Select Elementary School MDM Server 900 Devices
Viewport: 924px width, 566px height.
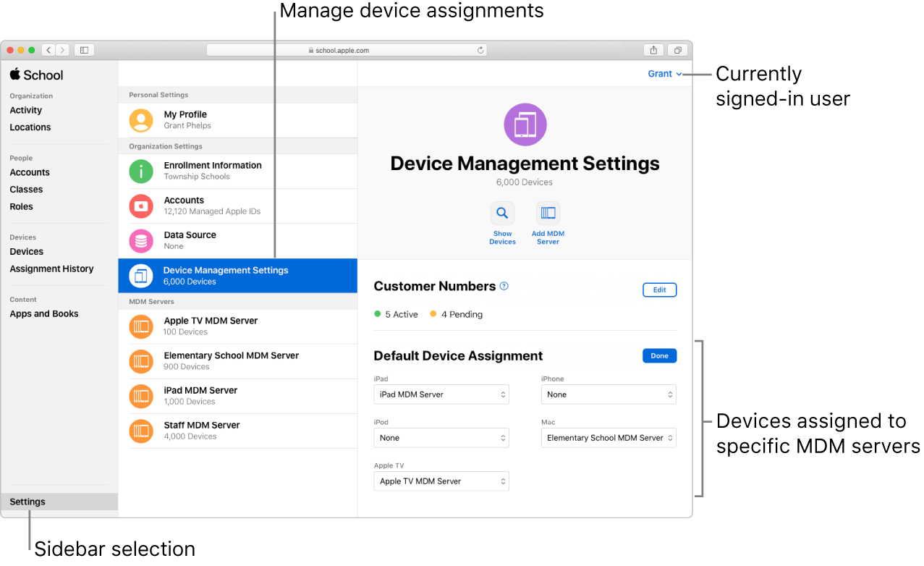[x=238, y=361]
